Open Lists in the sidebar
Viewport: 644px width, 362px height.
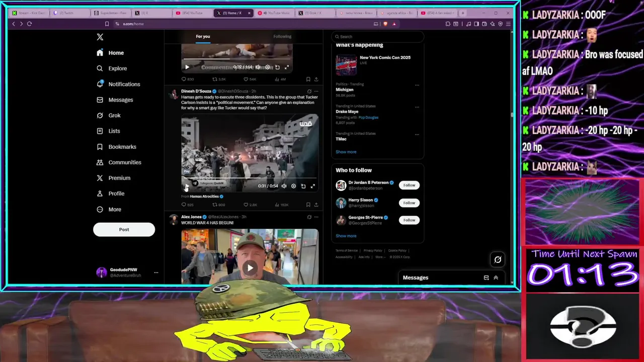click(x=108, y=131)
